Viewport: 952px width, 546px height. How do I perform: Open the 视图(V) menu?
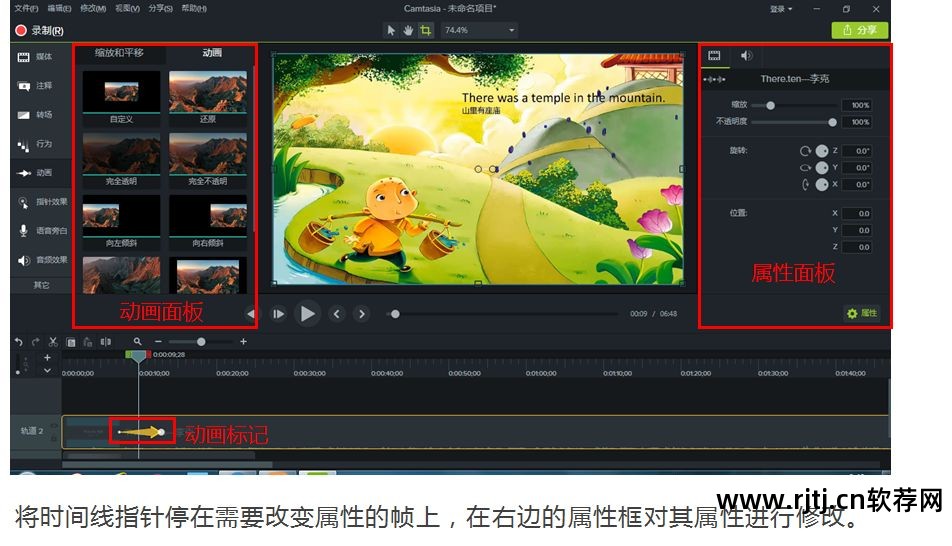point(127,9)
